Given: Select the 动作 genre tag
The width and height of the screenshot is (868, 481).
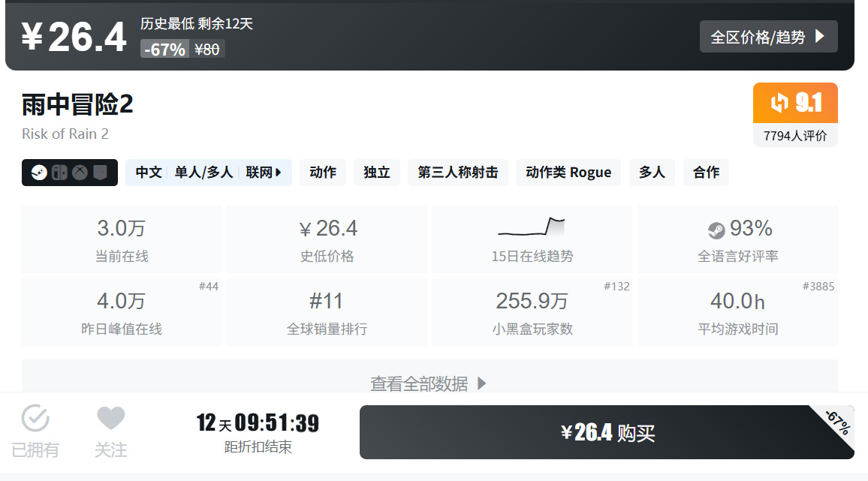Looking at the screenshot, I should coord(323,173).
